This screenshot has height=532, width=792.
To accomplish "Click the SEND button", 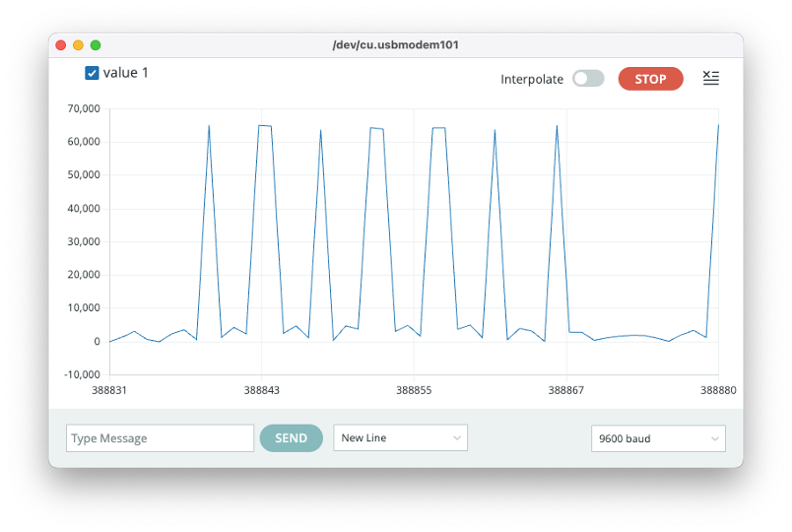I will 291,438.
